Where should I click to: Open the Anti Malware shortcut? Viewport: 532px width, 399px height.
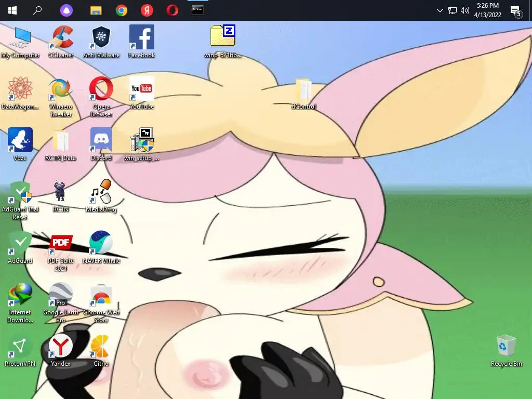click(101, 42)
